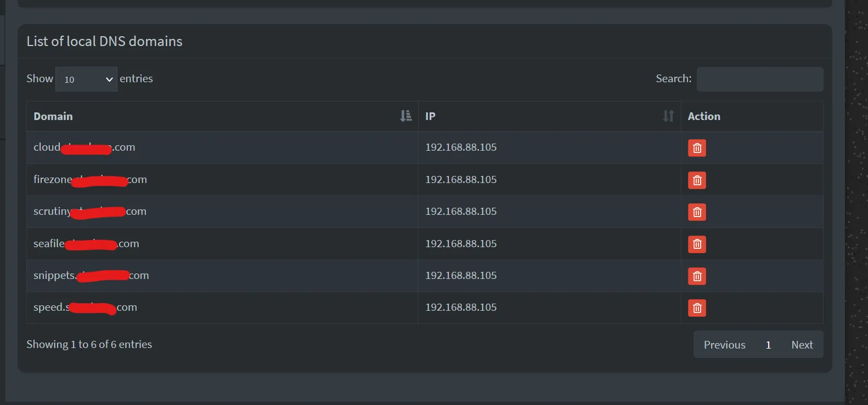Remove the seafile domain entry
The image size is (868, 405).
click(x=696, y=244)
